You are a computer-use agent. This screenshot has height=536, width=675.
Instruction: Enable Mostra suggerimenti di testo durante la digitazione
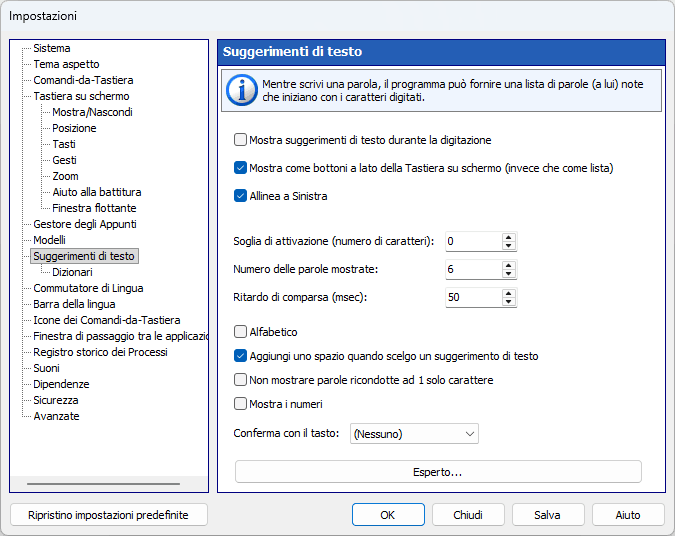click(240, 140)
